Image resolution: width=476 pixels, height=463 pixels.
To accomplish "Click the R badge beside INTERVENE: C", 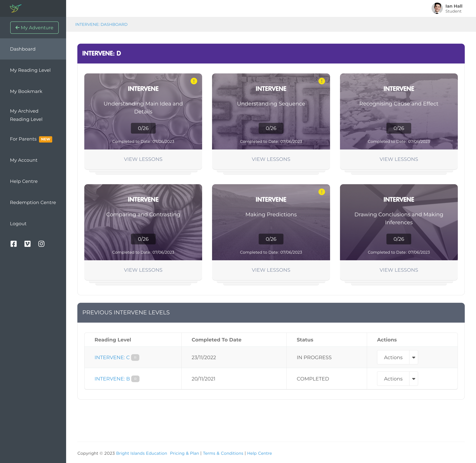I will (x=135, y=358).
